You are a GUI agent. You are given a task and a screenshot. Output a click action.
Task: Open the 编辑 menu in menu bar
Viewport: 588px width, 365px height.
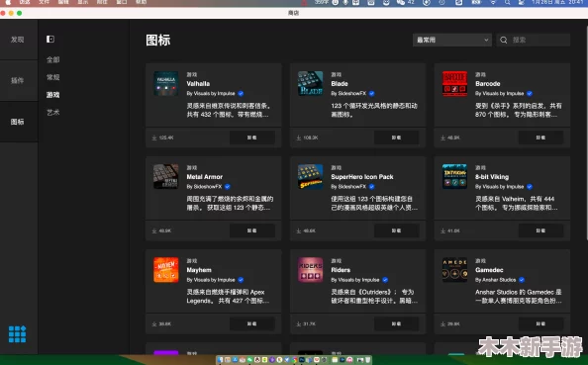[63, 2]
